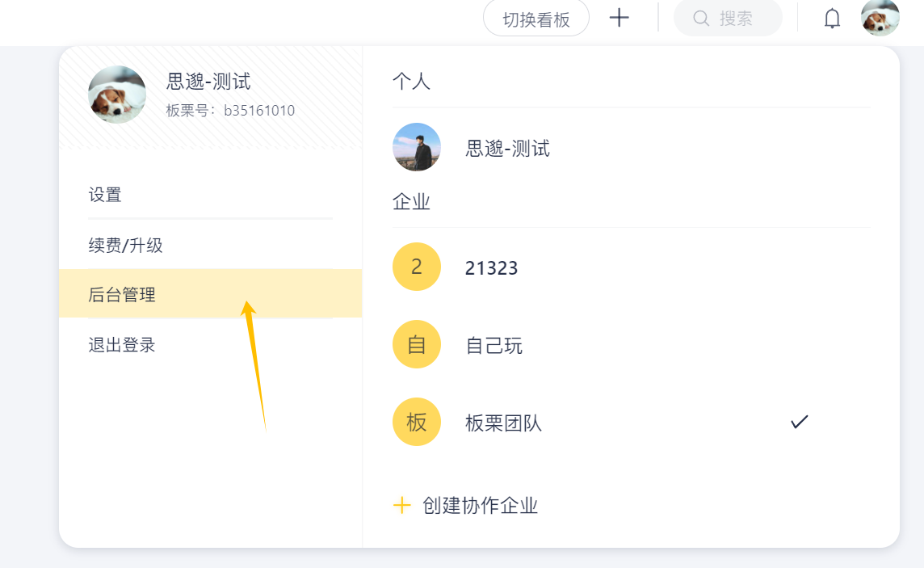Choose 退出登录 to log out
The image size is (924, 568).
(122, 345)
